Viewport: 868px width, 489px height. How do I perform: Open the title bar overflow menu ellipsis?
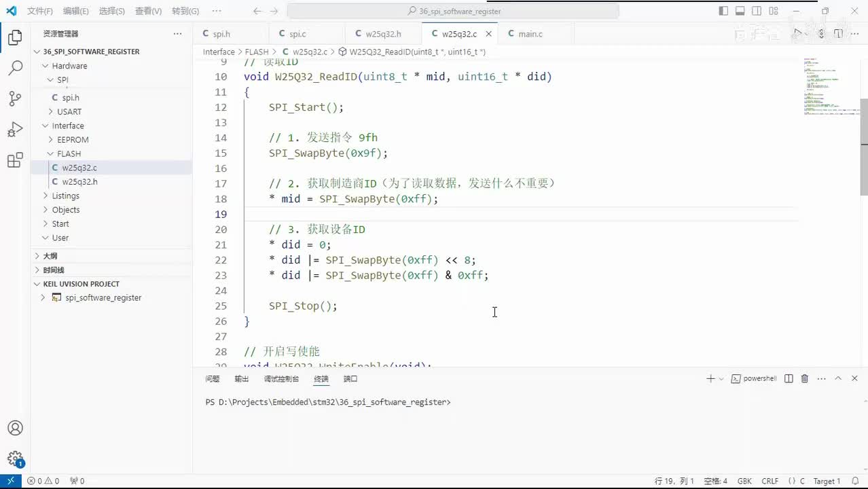pyautogui.click(x=216, y=11)
